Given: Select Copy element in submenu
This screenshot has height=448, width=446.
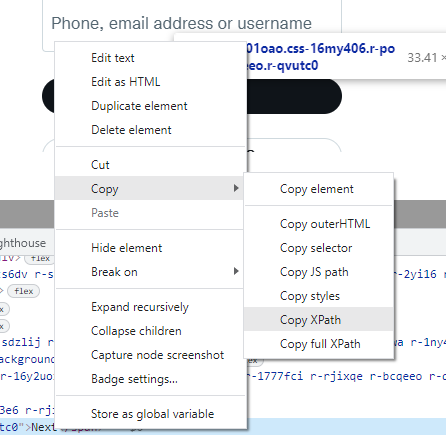Looking at the screenshot, I should [x=319, y=189].
